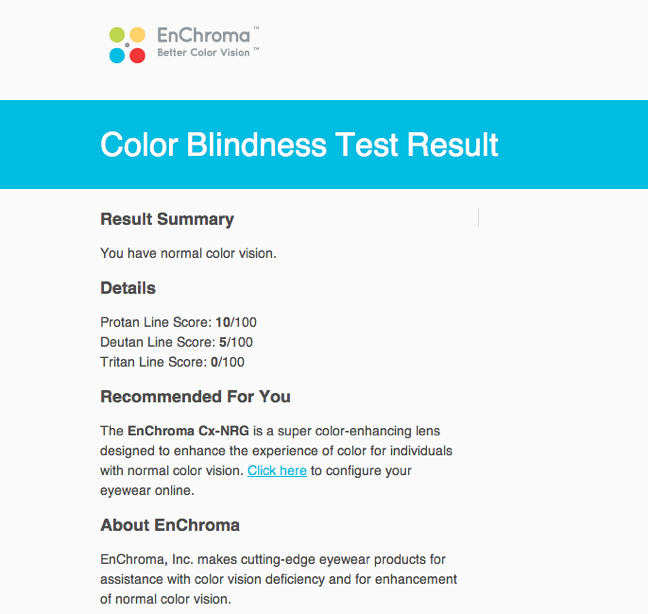Click the small gray center dot in logo
The image size is (648, 614).
point(127,45)
